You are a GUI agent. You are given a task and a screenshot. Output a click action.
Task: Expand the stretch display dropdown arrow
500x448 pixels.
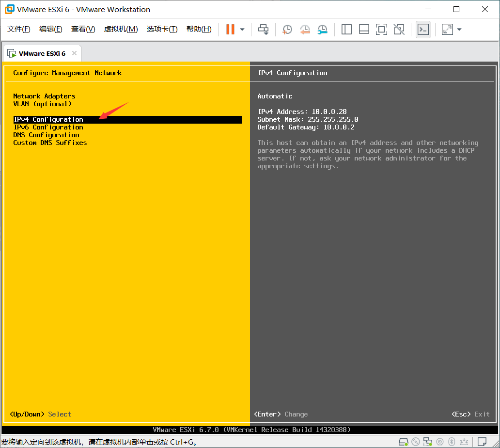[x=459, y=30]
